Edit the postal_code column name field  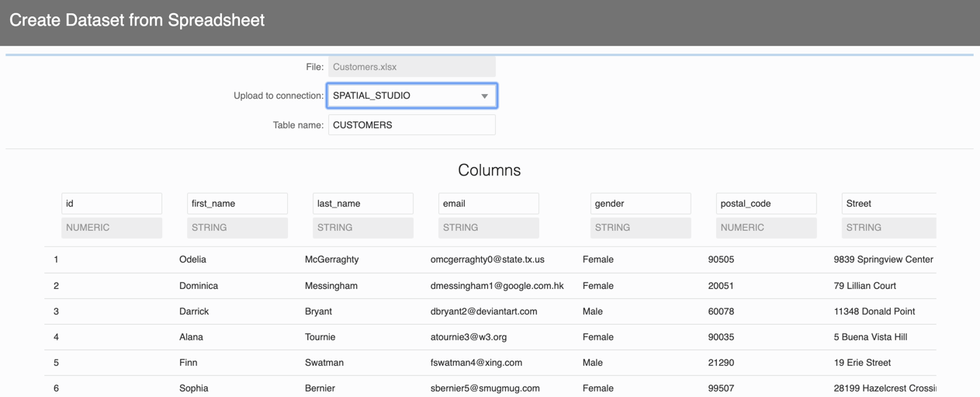pyautogui.click(x=766, y=204)
